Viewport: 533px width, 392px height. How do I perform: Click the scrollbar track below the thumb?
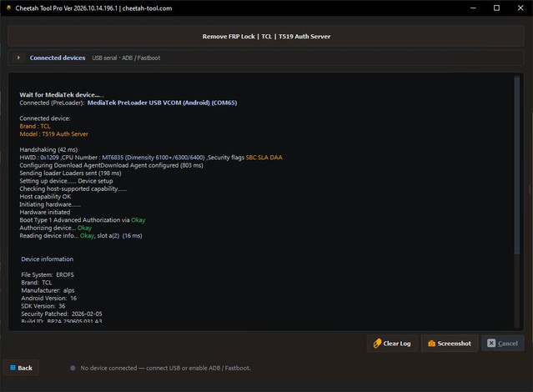(516, 291)
